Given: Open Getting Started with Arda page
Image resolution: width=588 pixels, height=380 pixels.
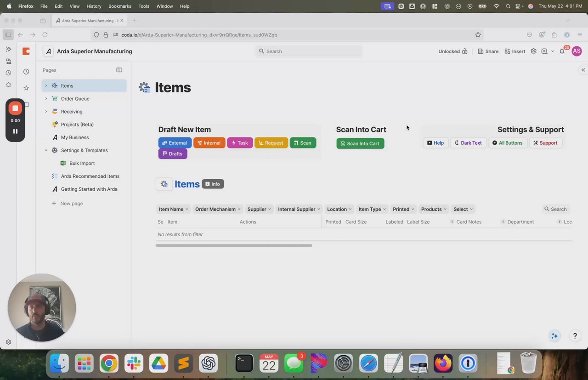Looking at the screenshot, I should tap(89, 189).
